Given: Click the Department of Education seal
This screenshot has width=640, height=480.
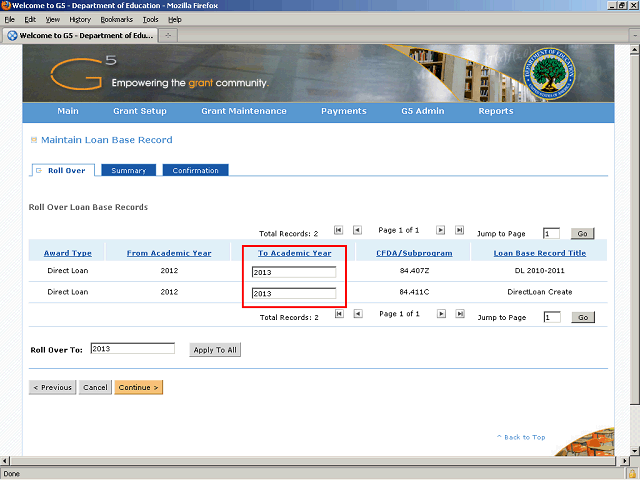Looking at the screenshot, I should 549,73.
